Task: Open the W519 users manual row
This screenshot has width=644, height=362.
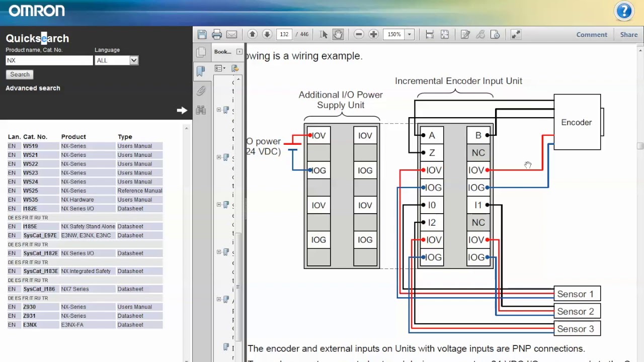Action: (85, 146)
